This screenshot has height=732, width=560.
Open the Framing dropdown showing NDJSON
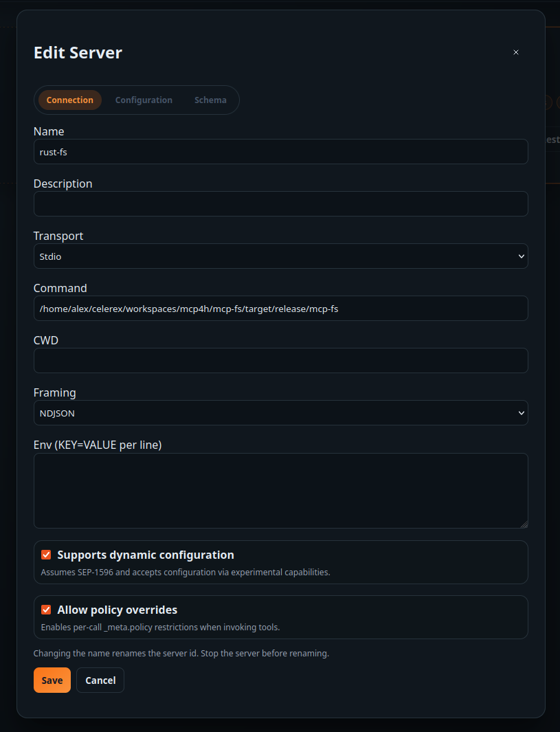[x=280, y=412]
